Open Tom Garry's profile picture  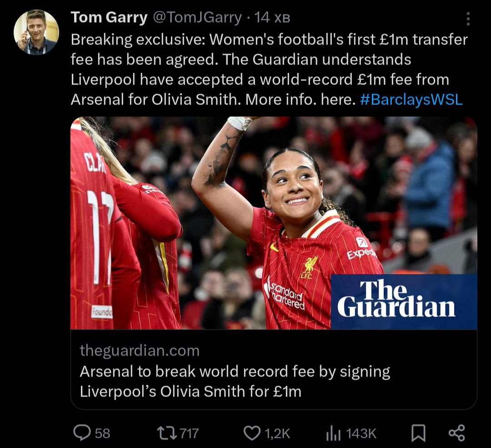pos(36,32)
